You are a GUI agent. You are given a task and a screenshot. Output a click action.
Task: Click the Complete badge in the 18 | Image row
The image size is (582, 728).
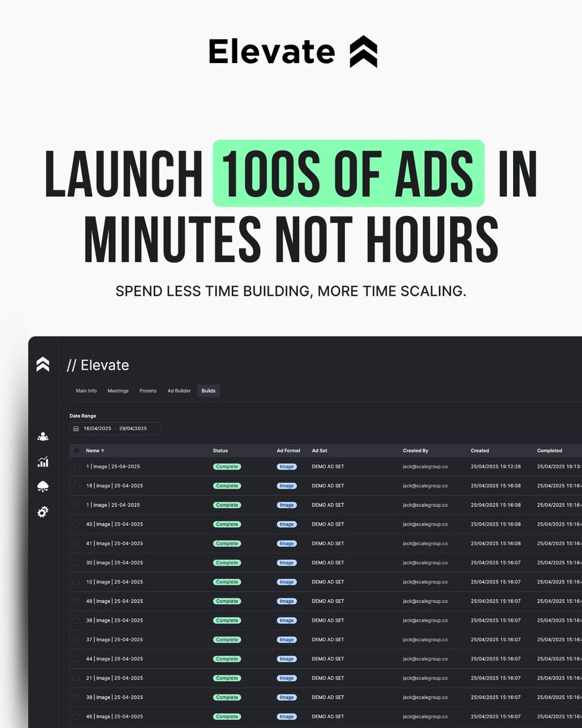pos(227,486)
